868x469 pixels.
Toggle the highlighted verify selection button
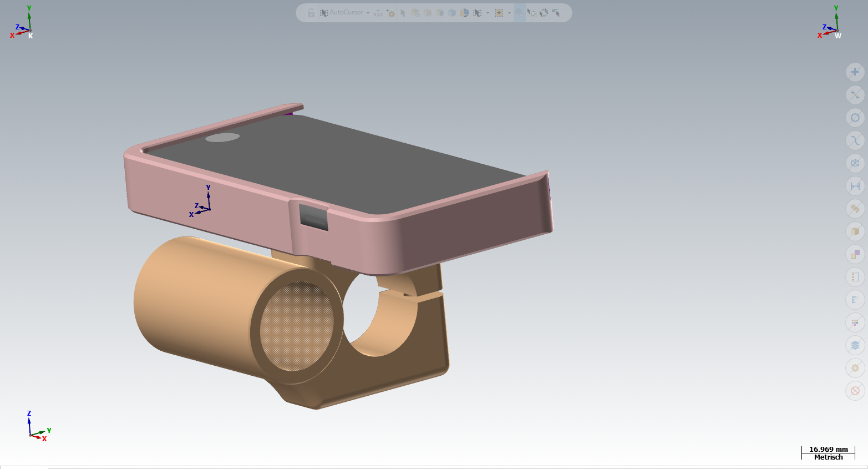519,13
